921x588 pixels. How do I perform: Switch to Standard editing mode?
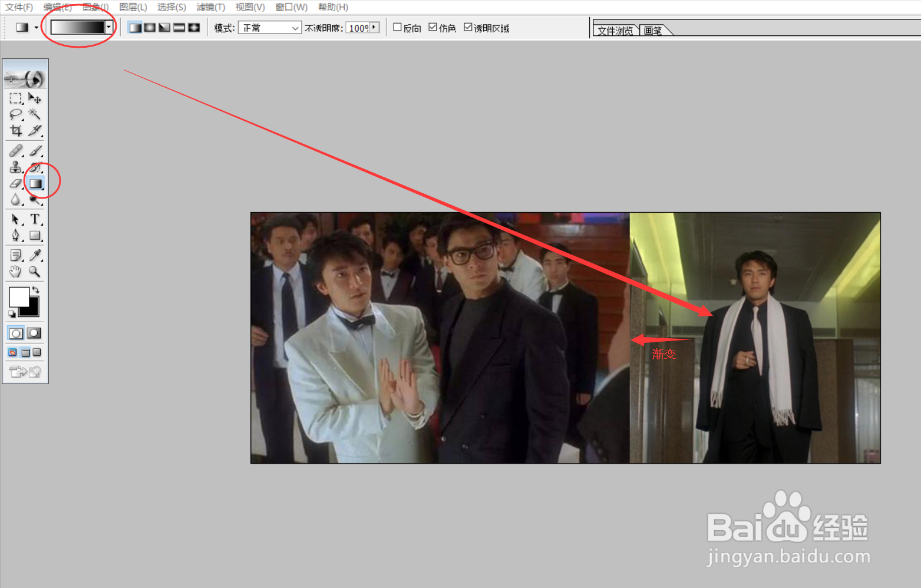click(16, 333)
